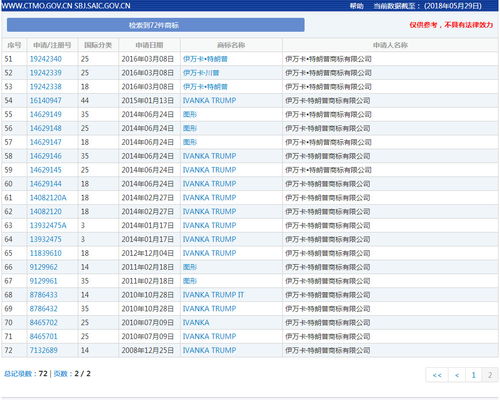Select page 2 in pagination

click(490, 375)
